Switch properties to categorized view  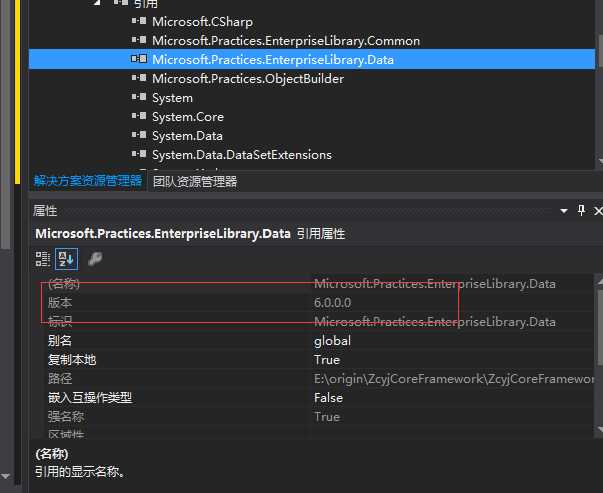pos(43,259)
